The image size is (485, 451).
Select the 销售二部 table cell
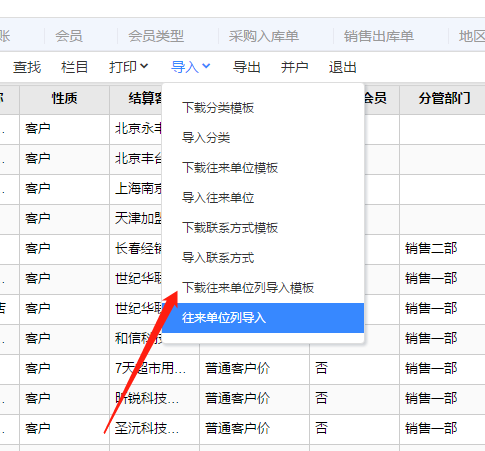pos(431,248)
